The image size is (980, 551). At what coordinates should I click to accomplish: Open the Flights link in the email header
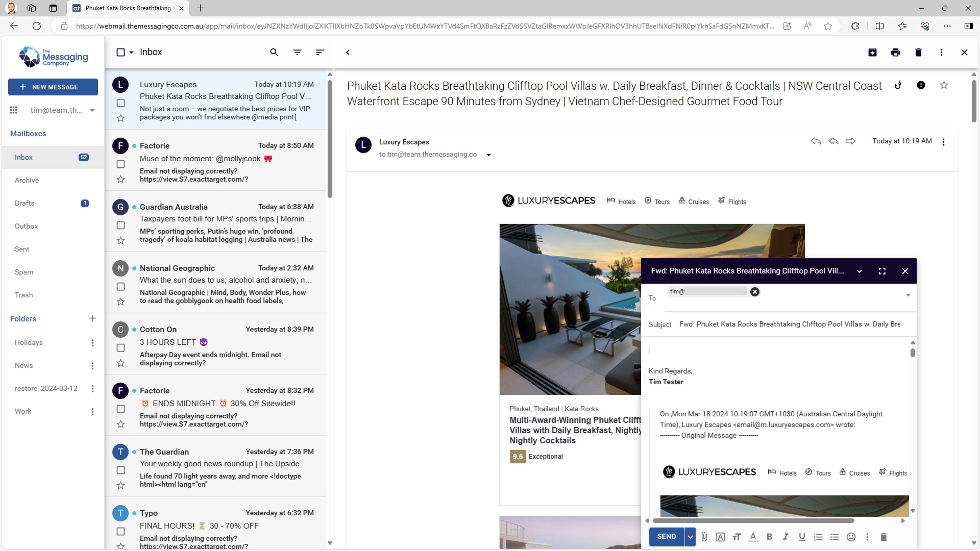[732, 201]
